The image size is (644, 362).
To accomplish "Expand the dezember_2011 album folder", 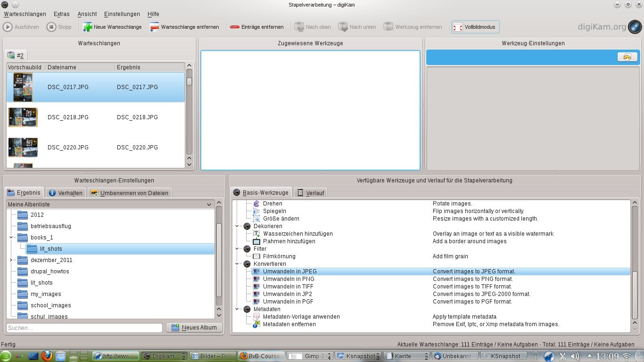I will [x=11, y=260].
